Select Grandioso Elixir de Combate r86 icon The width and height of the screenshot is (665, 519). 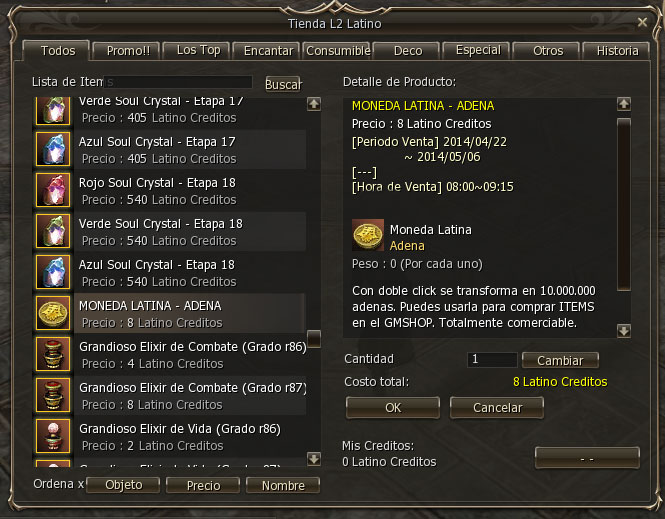tap(53, 354)
